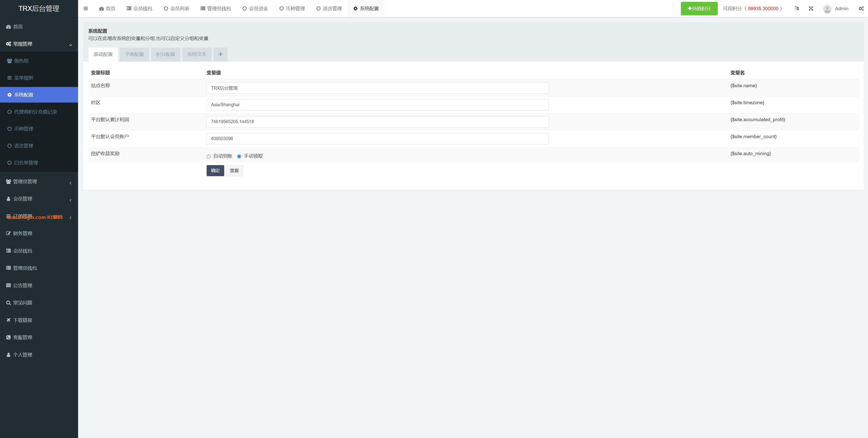Switch to the 积分配置 tab
This screenshot has width=868, height=438.
pos(165,54)
